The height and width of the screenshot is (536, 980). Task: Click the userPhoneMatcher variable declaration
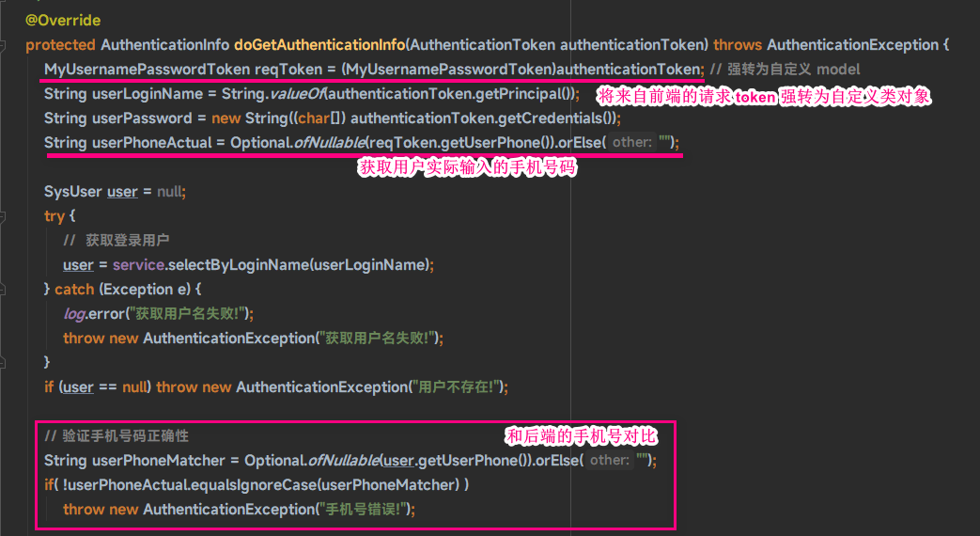(x=159, y=461)
